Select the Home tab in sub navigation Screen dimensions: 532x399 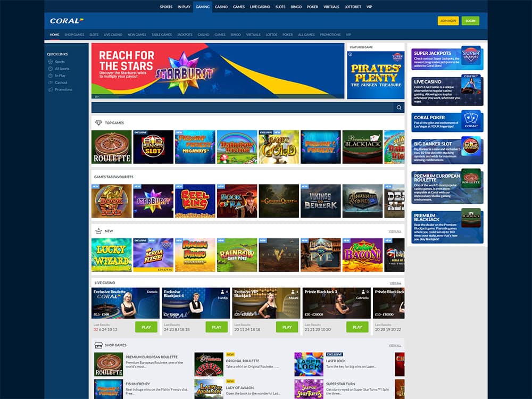54,35
